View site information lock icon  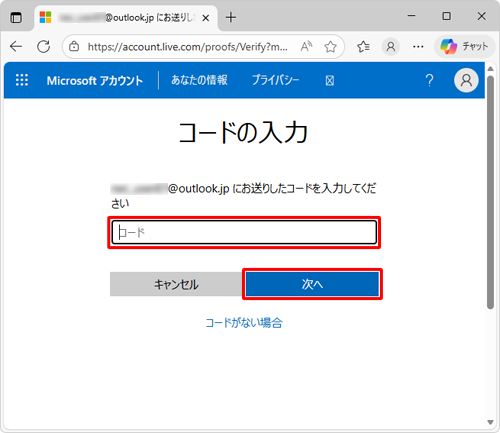tap(74, 47)
